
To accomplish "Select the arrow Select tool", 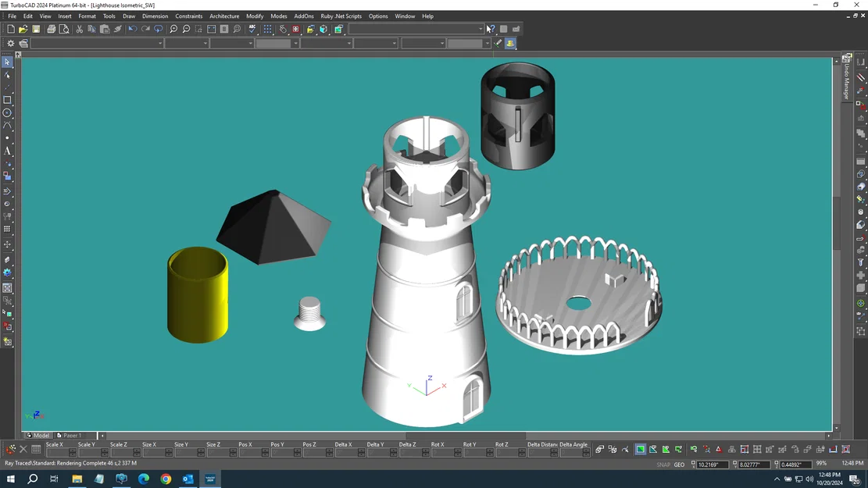I will 7,62.
